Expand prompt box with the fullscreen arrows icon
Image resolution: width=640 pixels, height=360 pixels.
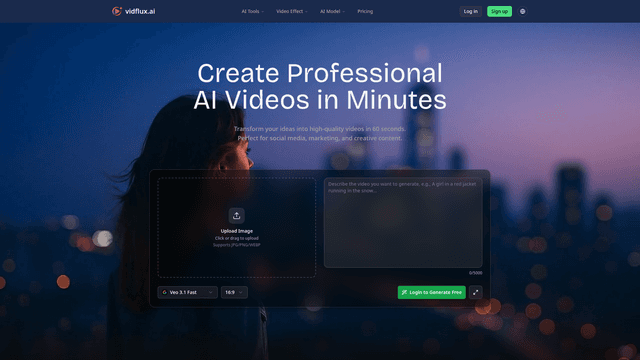click(476, 292)
